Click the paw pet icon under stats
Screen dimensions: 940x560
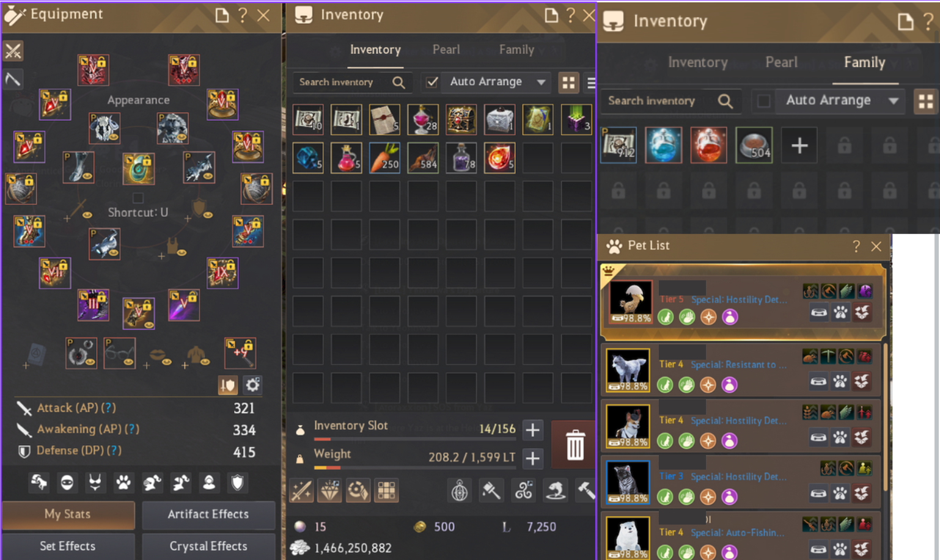tap(123, 483)
